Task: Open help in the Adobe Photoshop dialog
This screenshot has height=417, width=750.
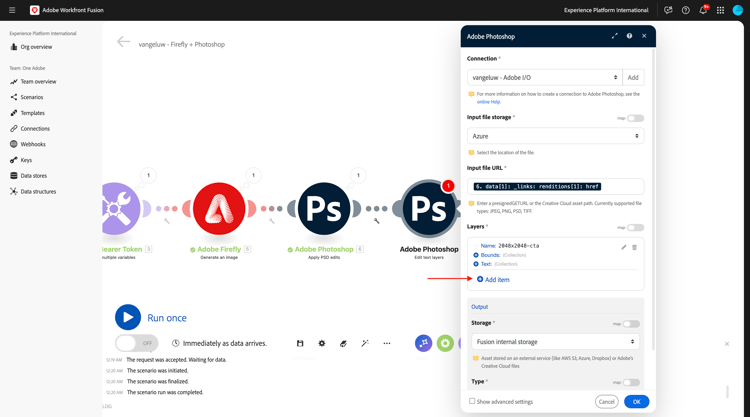Action: click(629, 36)
